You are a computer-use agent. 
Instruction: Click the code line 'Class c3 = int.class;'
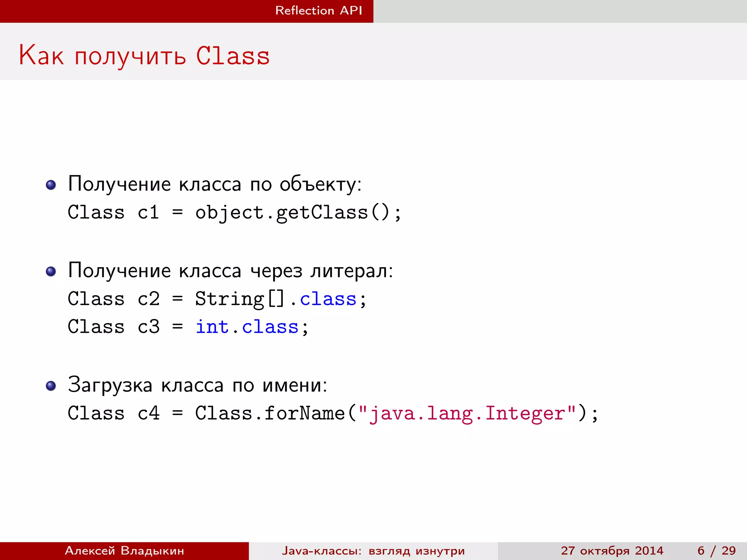pyautogui.click(x=188, y=327)
